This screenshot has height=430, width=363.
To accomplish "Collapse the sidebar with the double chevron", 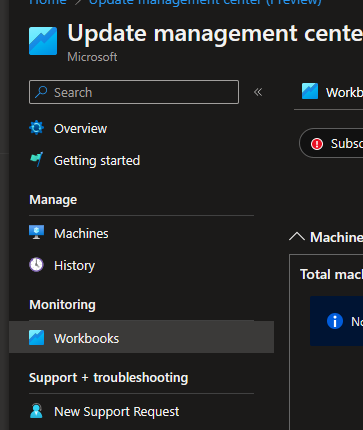I will 258,92.
